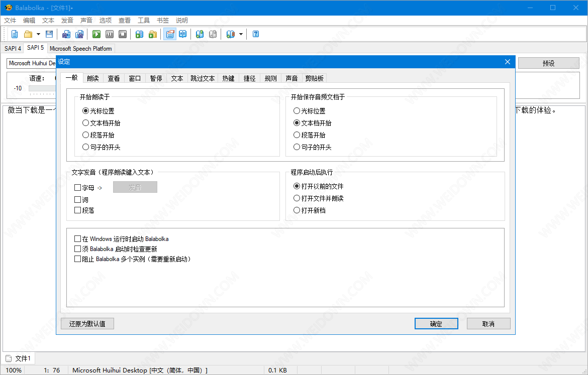The width and height of the screenshot is (588, 375).
Task: Switch to the 热键 settings tab
Action: coord(228,78)
